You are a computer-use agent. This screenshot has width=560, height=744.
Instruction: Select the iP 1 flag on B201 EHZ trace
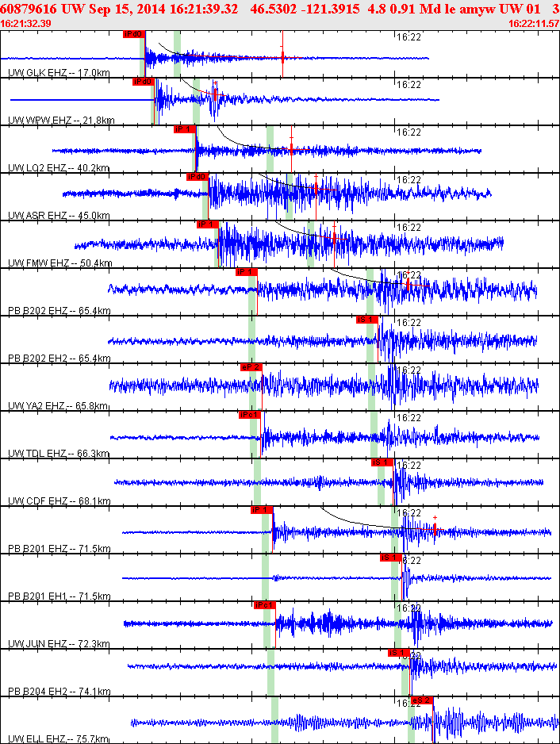[262, 509]
